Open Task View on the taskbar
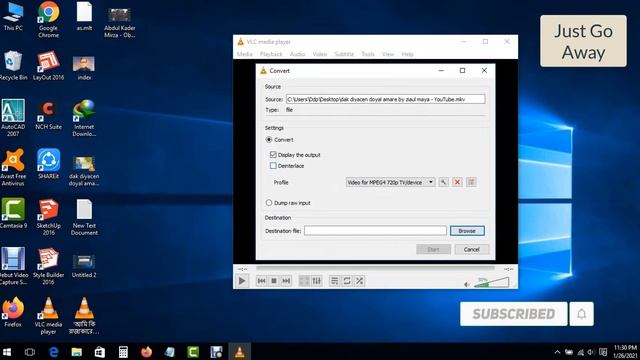This screenshot has height=360, width=640. click(30, 351)
